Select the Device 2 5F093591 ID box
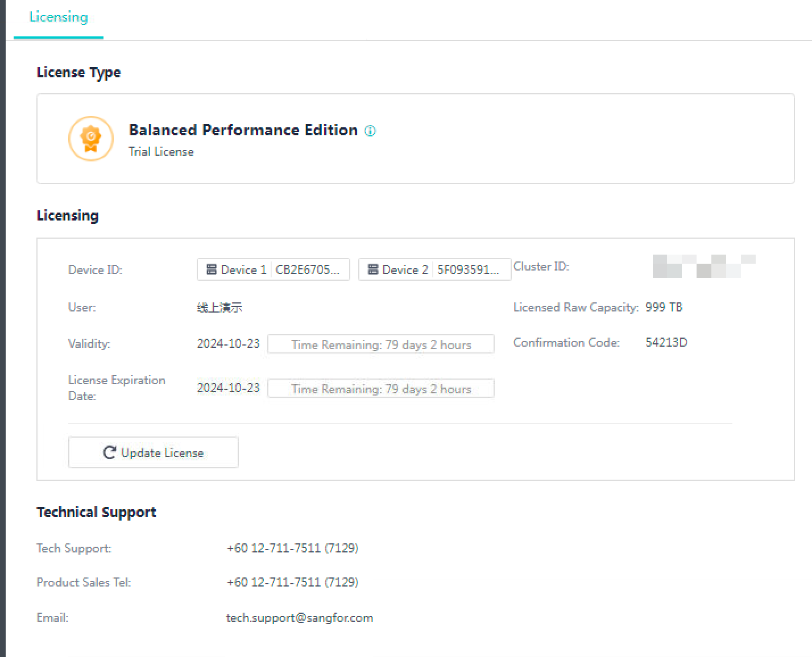812x657 pixels. [435, 269]
